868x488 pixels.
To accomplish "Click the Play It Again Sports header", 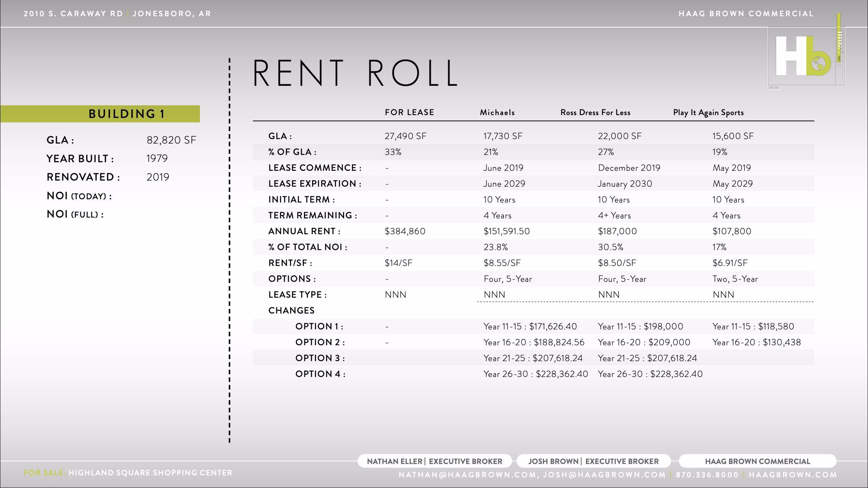I will click(708, 113).
